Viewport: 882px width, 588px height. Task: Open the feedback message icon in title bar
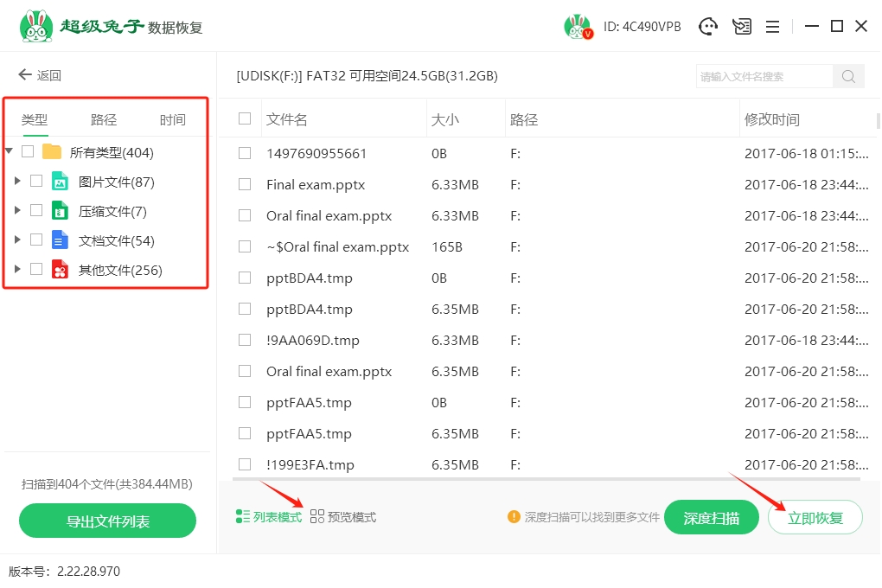point(742,27)
